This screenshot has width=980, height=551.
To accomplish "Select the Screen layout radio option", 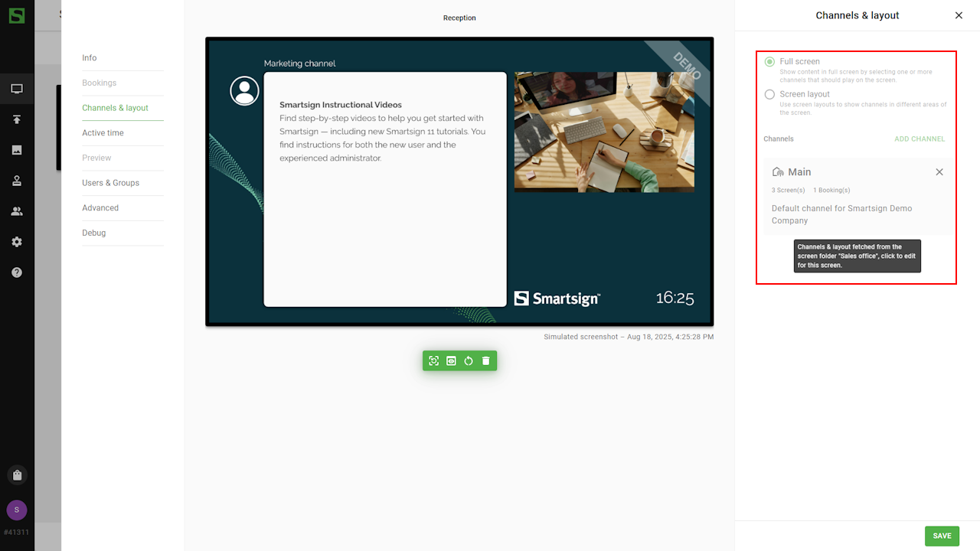I will [769, 95].
